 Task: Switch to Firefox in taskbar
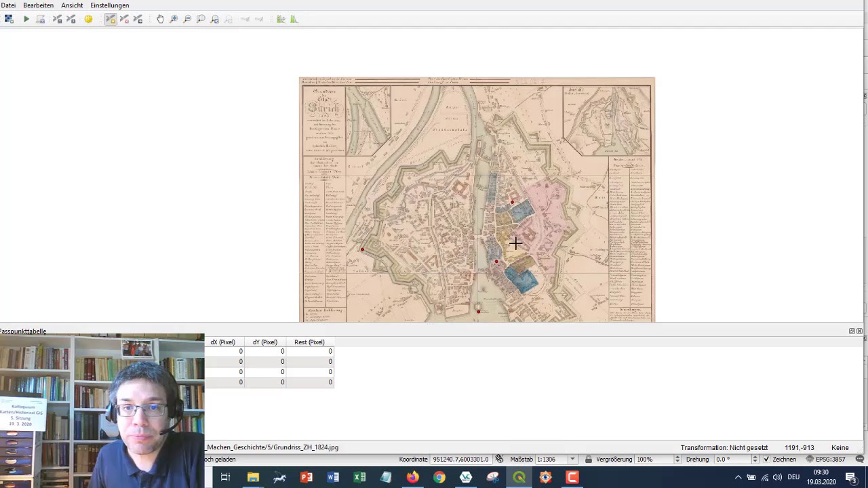click(x=412, y=477)
